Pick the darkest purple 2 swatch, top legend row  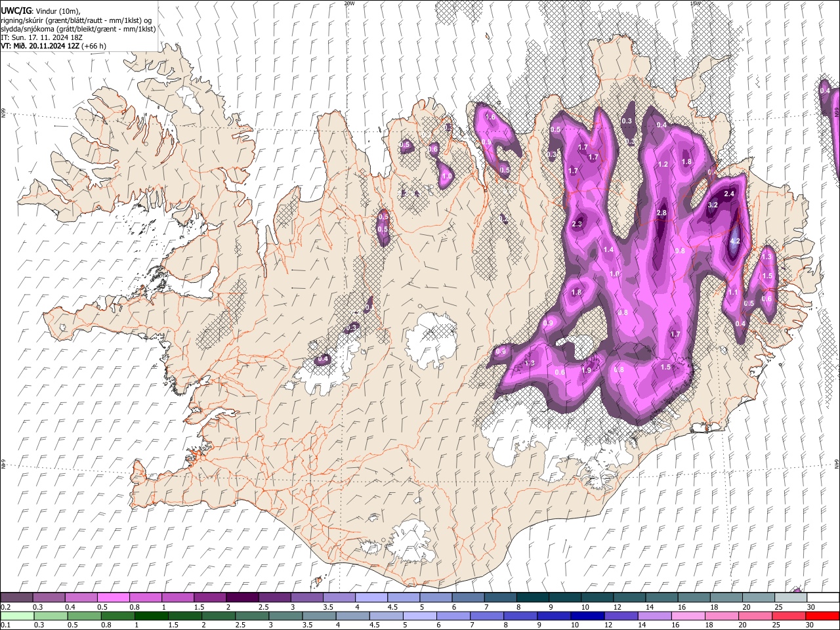pos(241,597)
